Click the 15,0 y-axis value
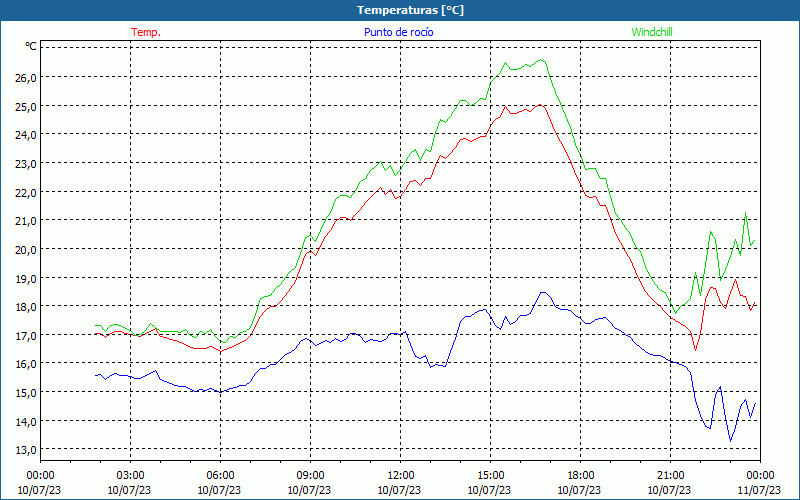Viewport: 800px width, 500px height. pyautogui.click(x=26, y=392)
